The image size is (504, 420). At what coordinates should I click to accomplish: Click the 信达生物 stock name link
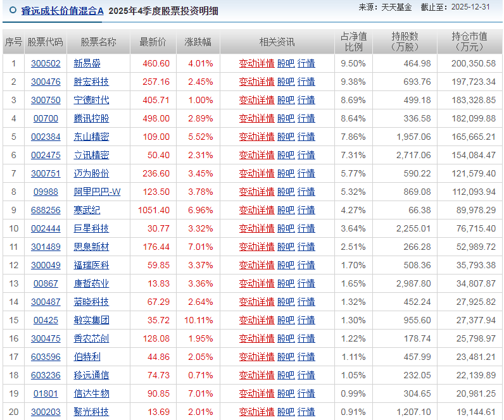tap(91, 393)
